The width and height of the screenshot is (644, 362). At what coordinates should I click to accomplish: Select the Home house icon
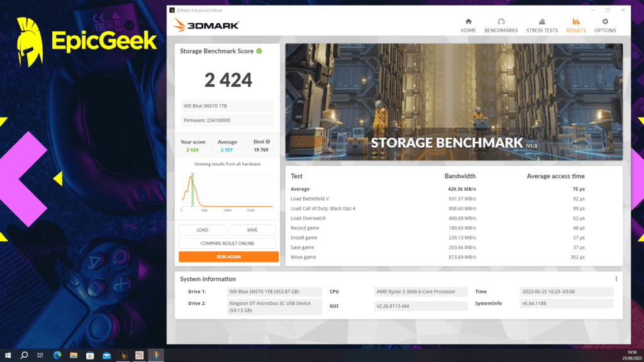pyautogui.click(x=467, y=22)
